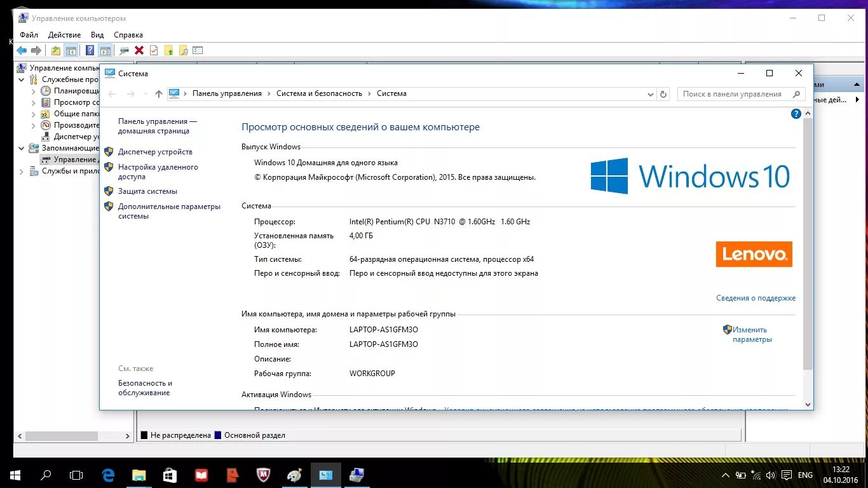Toggle Show/Hide Console Tree toolbar icon
Image resolution: width=868 pixels, height=488 pixels.
(71, 51)
